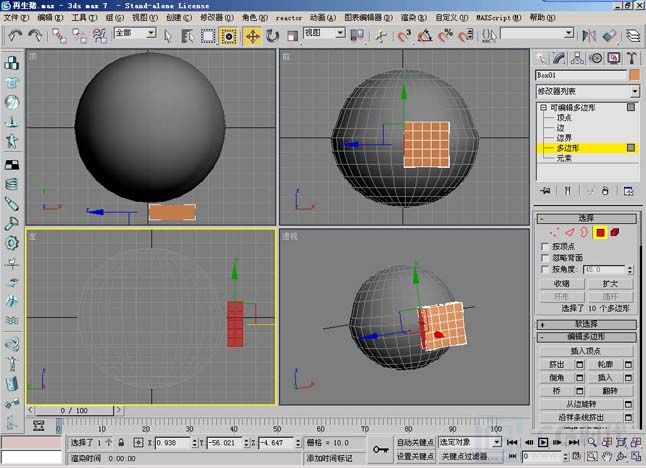Expand the 软选择 rollout

(586, 324)
